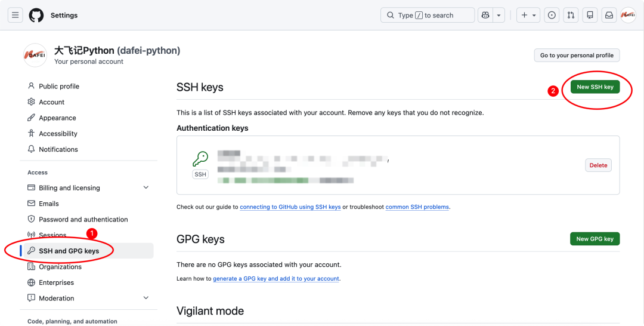Click the Type / to search field
This screenshot has height=326, width=644.
(x=428, y=15)
